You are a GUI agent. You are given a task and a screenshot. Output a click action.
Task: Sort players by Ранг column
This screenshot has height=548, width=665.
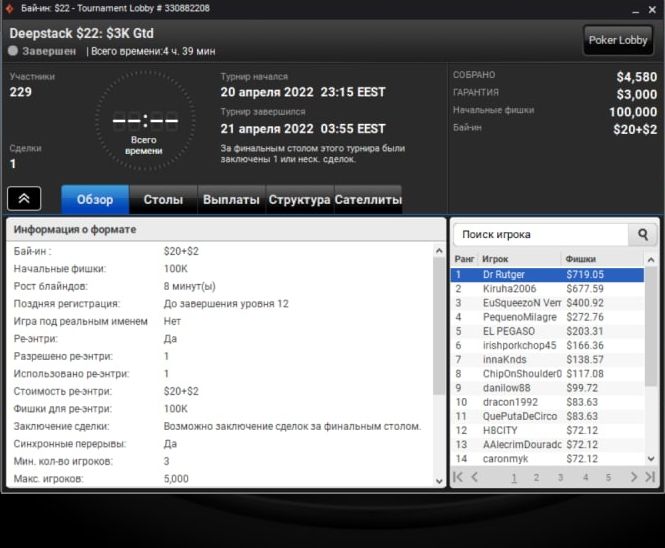[464, 259]
